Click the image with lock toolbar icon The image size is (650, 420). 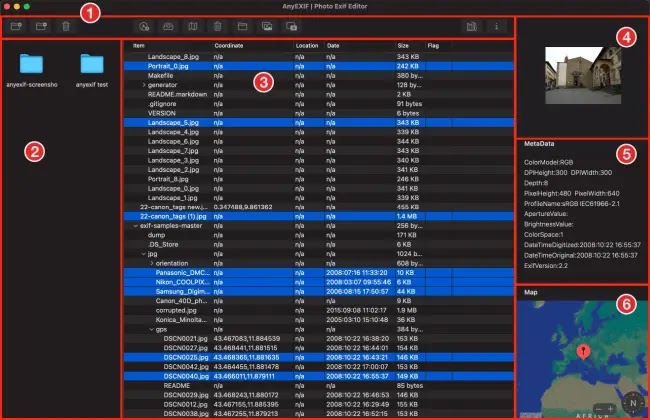292,27
